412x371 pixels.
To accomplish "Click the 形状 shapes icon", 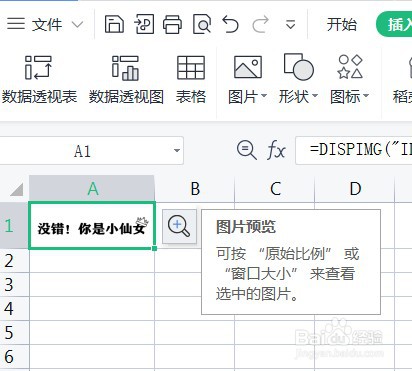I will point(298,67).
